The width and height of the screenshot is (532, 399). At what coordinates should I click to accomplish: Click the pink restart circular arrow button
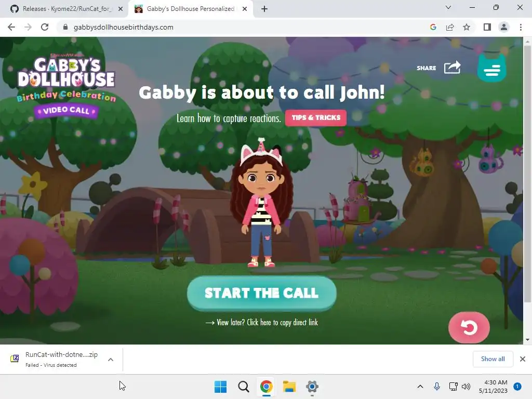(469, 327)
